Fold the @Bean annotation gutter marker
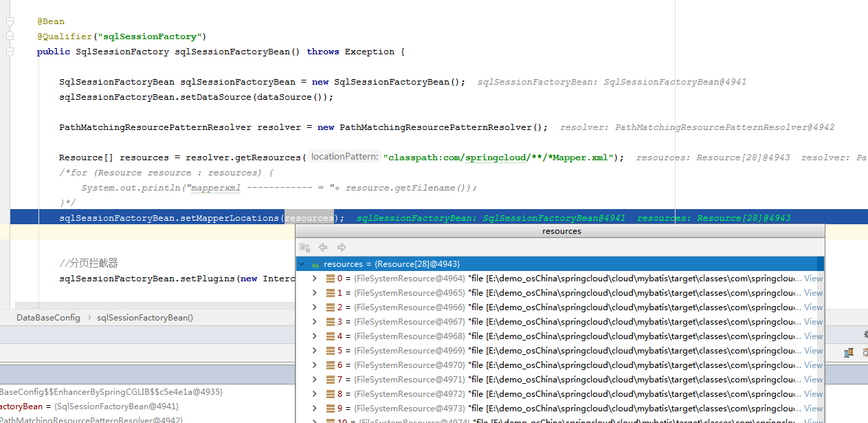This screenshot has height=423, width=868. 10,21
